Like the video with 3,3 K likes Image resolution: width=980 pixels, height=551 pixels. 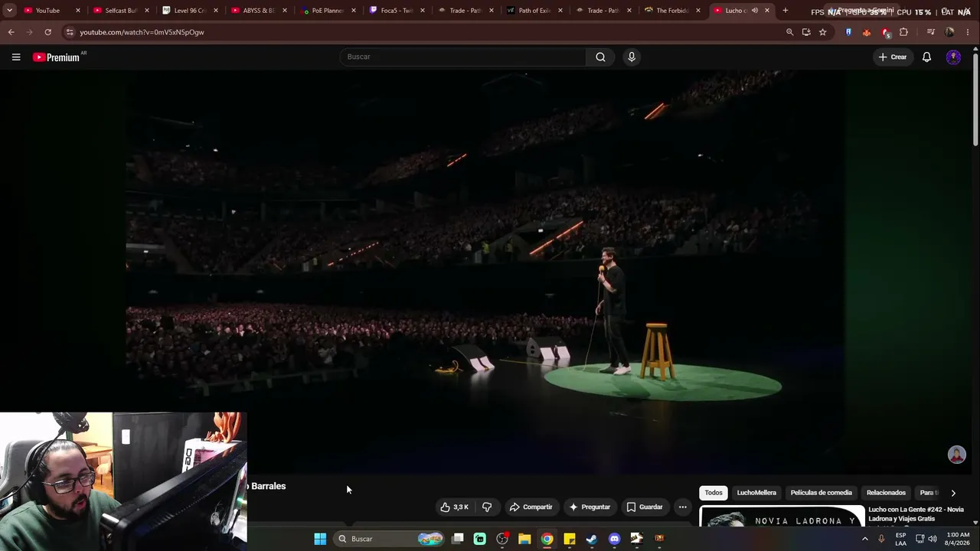tap(454, 507)
